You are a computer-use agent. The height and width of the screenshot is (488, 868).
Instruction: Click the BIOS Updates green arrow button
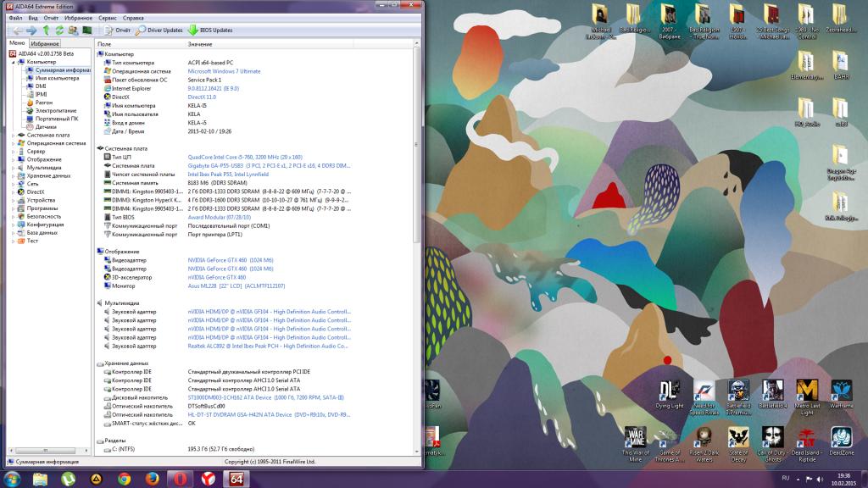click(209, 30)
